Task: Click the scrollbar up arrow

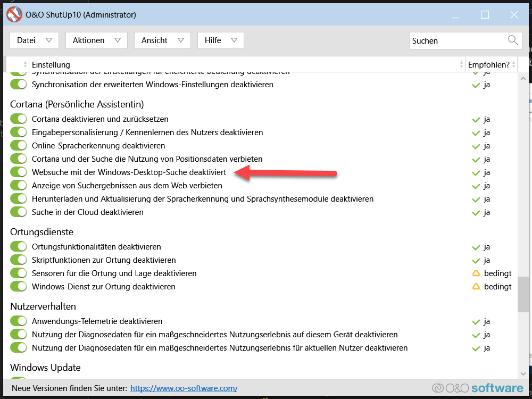Action: coord(523,79)
